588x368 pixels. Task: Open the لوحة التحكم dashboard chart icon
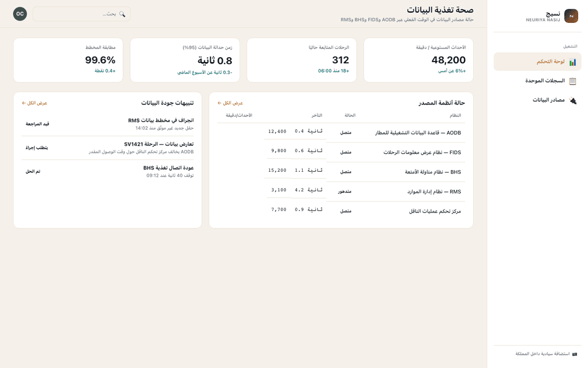(x=572, y=62)
